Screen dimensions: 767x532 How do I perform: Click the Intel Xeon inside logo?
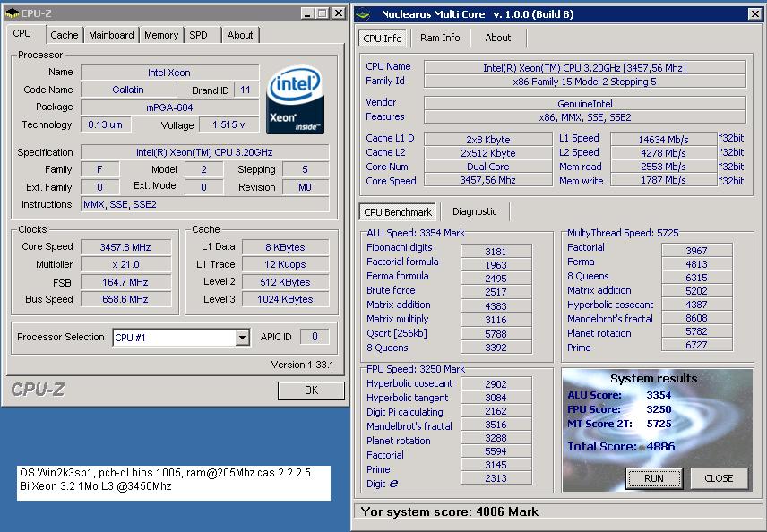point(295,100)
